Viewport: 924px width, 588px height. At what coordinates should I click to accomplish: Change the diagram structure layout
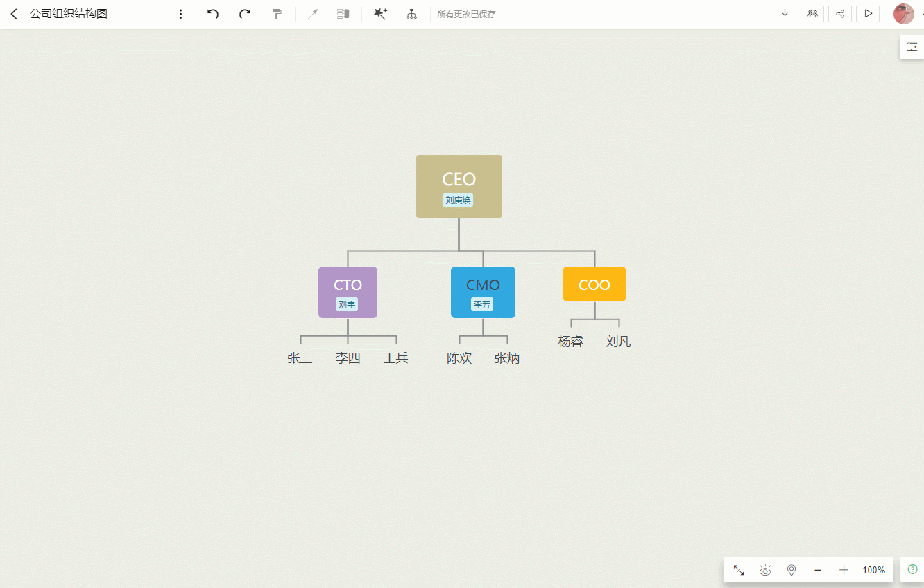tap(411, 13)
